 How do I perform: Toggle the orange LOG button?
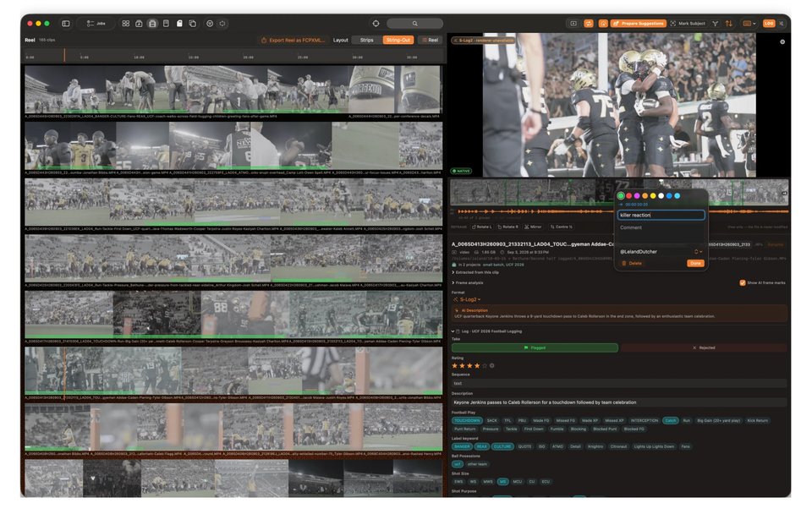click(769, 24)
